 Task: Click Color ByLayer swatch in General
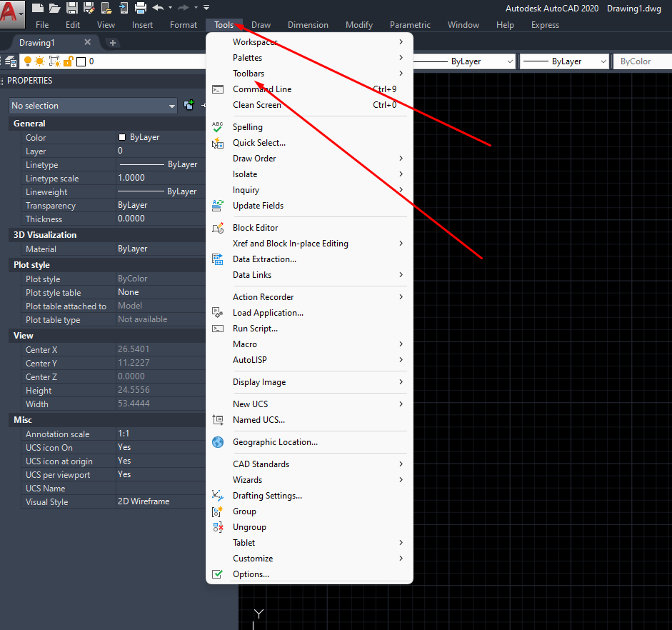coord(122,137)
